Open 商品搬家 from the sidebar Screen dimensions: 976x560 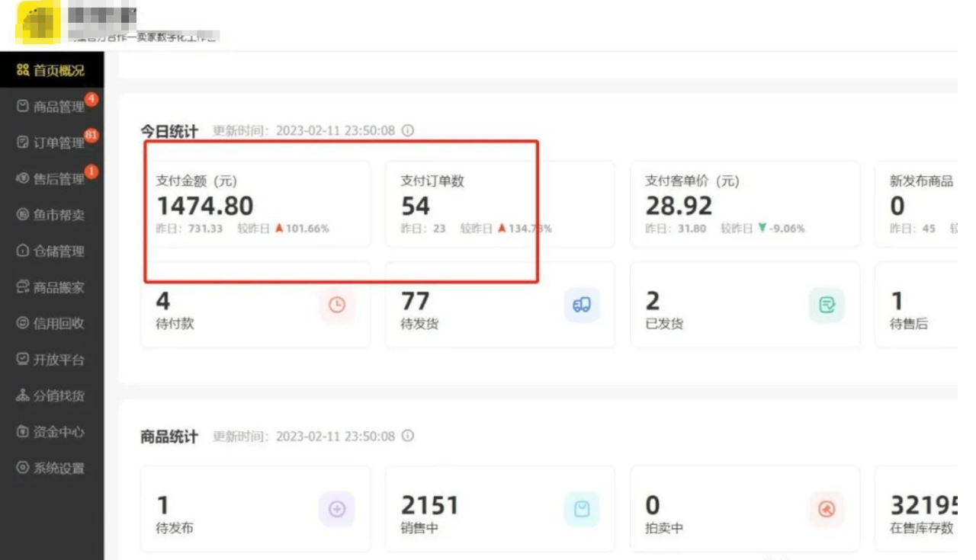coord(52,287)
